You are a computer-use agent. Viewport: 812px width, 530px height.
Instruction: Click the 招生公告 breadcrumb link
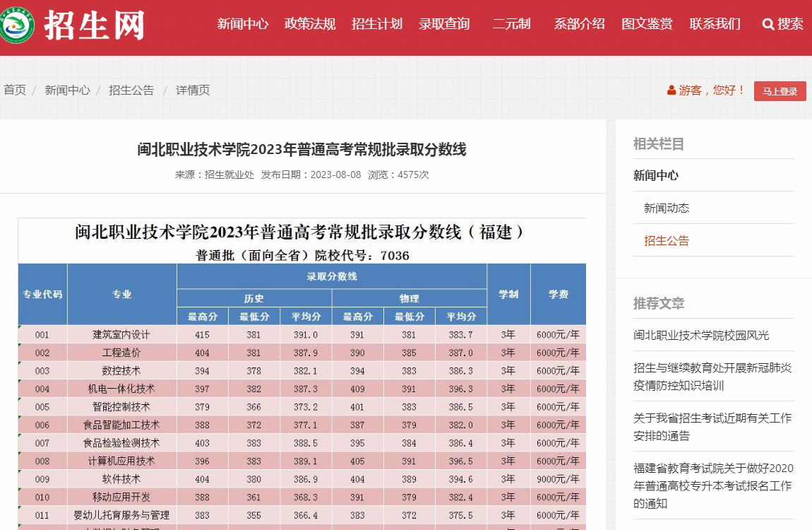(x=131, y=90)
